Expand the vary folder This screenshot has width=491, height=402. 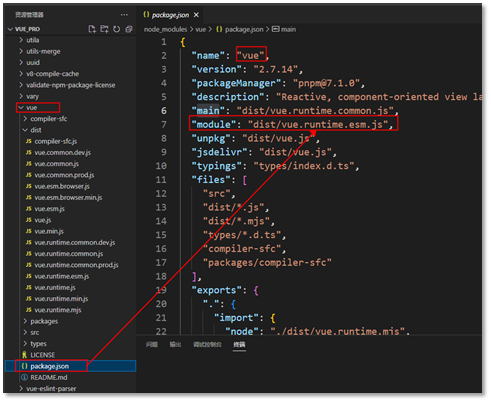(x=32, y=96)
